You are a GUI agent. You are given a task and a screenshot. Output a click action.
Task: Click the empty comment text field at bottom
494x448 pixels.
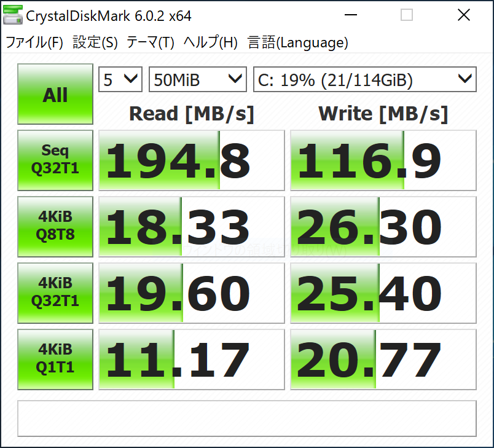247,419
